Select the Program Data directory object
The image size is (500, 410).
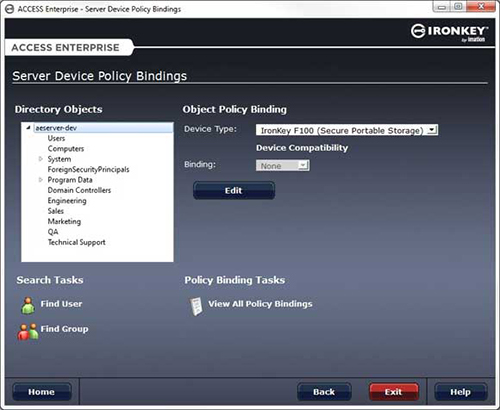point(70,180)
